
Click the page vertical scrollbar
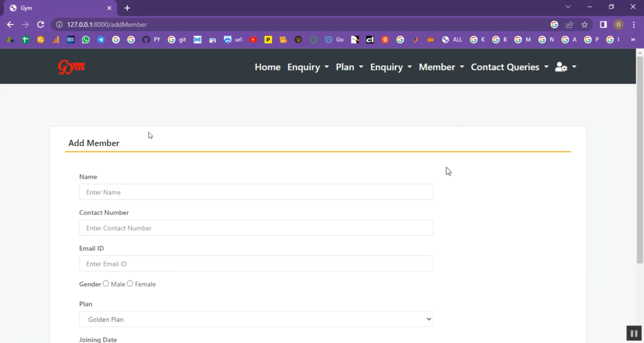(640, 159)
